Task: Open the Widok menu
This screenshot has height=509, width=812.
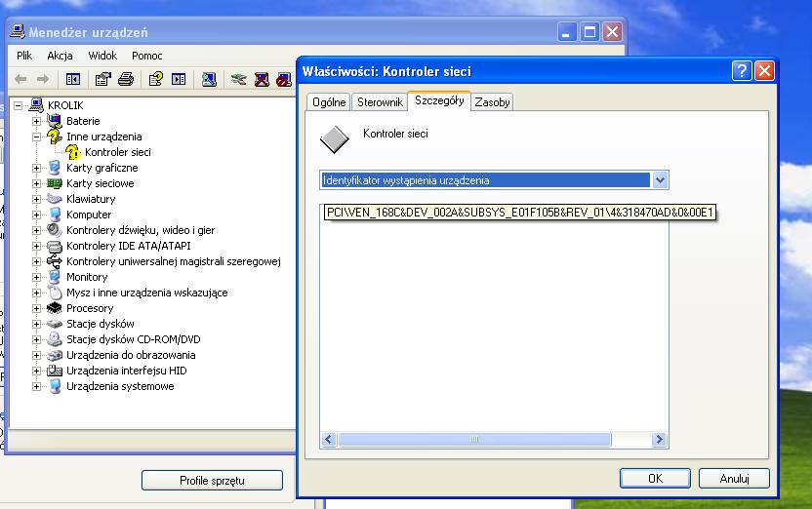Action: (102, 56)
